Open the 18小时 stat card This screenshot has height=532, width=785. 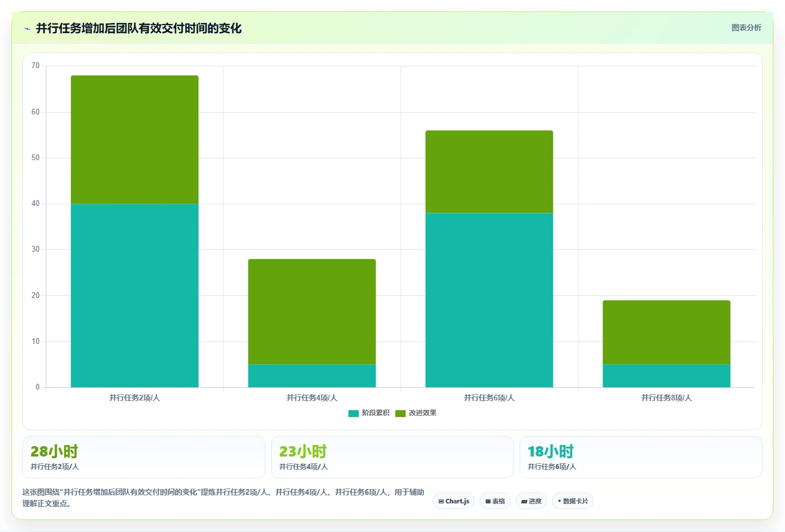click(x=641, y=457)
